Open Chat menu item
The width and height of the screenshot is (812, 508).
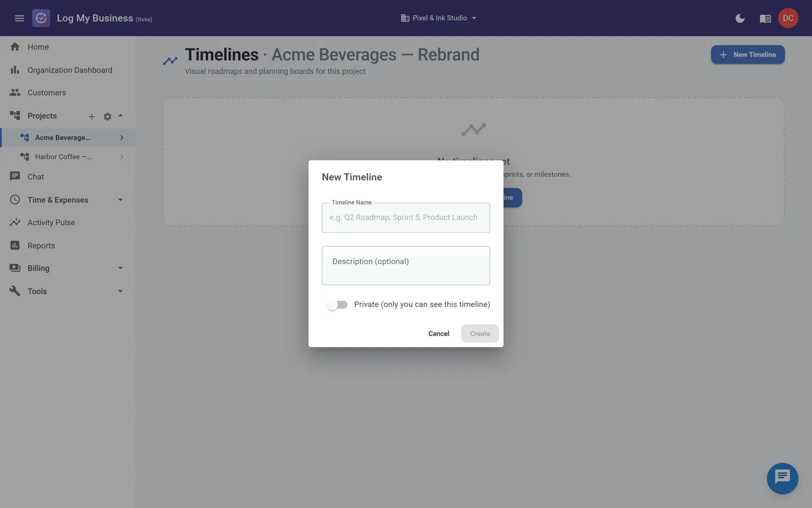point(67,176)
